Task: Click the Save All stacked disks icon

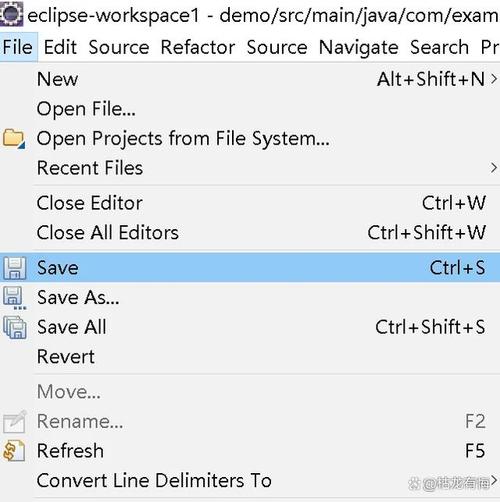Action: tap(14, 327)
